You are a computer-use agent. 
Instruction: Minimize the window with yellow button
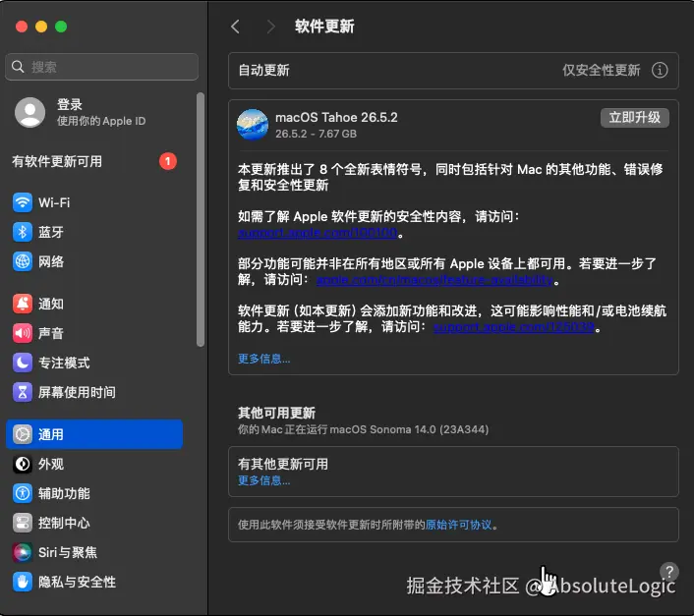point(41,27)
